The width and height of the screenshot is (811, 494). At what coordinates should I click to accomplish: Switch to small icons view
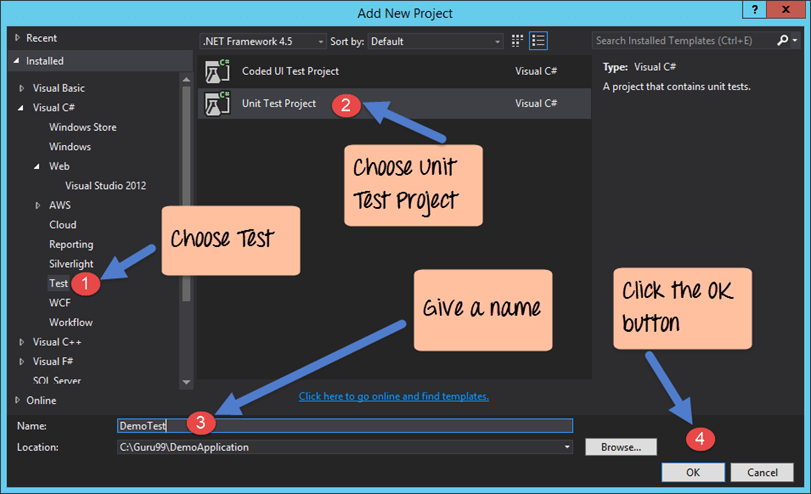[x=518, y=41]
